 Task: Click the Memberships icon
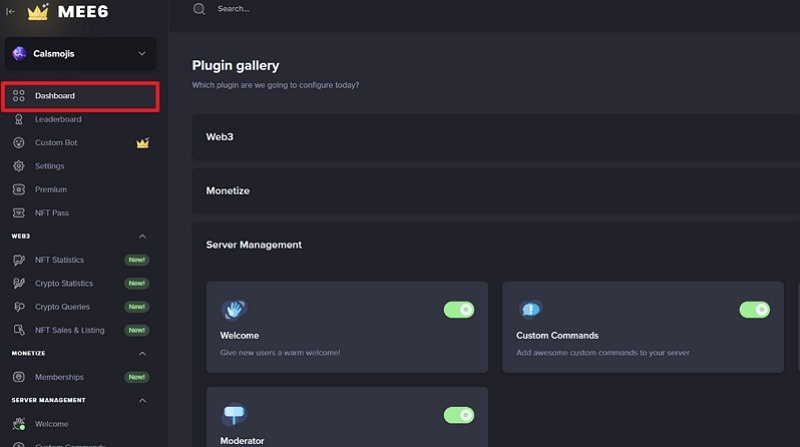pos(19,377)
